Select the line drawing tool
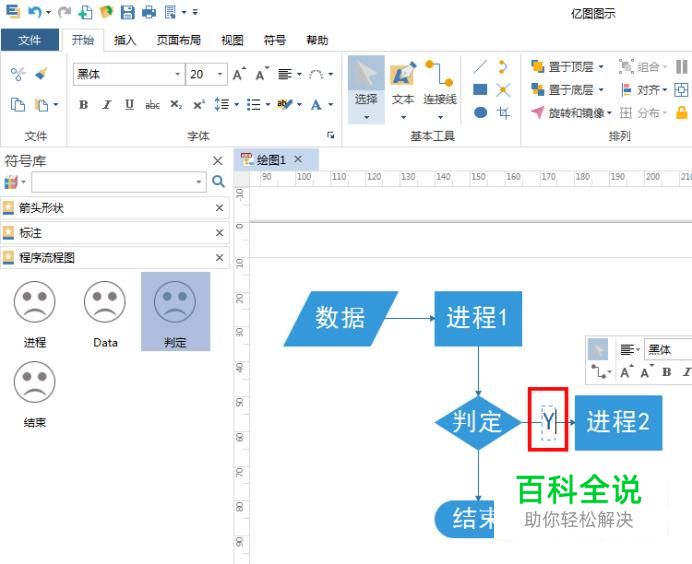Screen dimensions: 692x564 [x=480, y=67]
